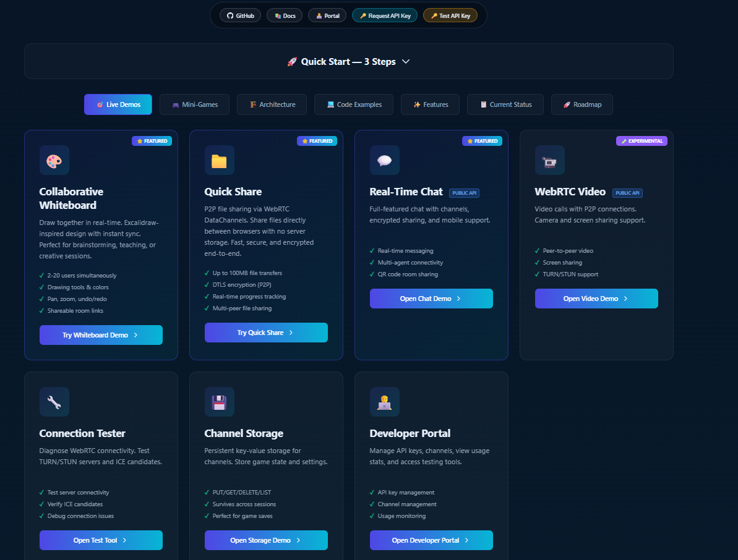This screenshot has height=560, width=738.
Task: Click the Request API Key button
Action: 384,15
